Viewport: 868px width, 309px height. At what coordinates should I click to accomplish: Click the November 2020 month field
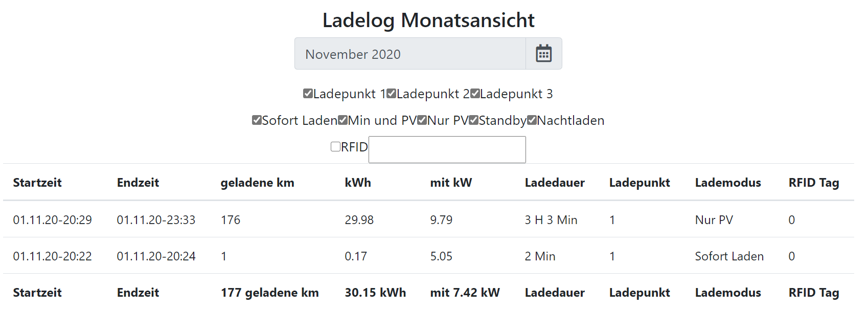click(410, 54)
